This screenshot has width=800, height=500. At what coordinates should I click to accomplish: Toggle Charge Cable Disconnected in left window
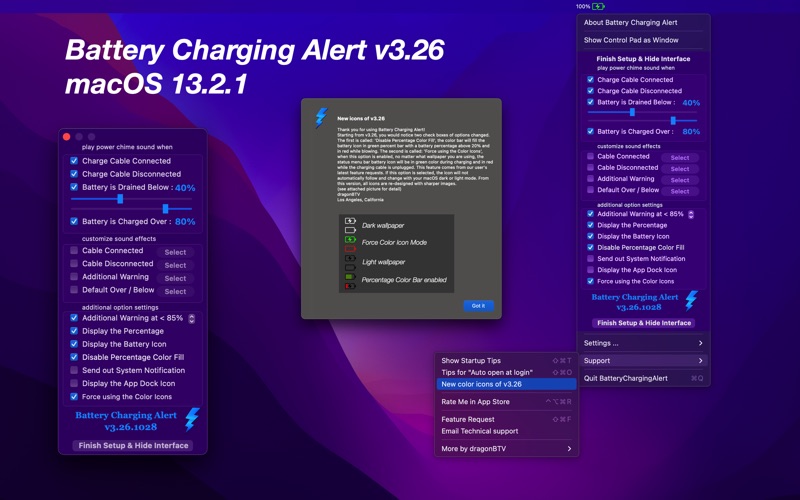point(74,174)
